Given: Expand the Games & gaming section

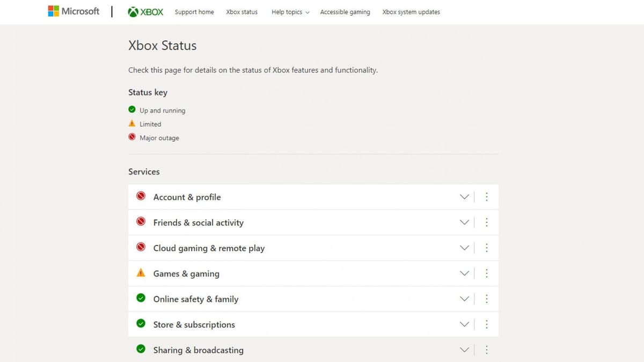Looking at the screenshot, I should (x=464, y=273).
